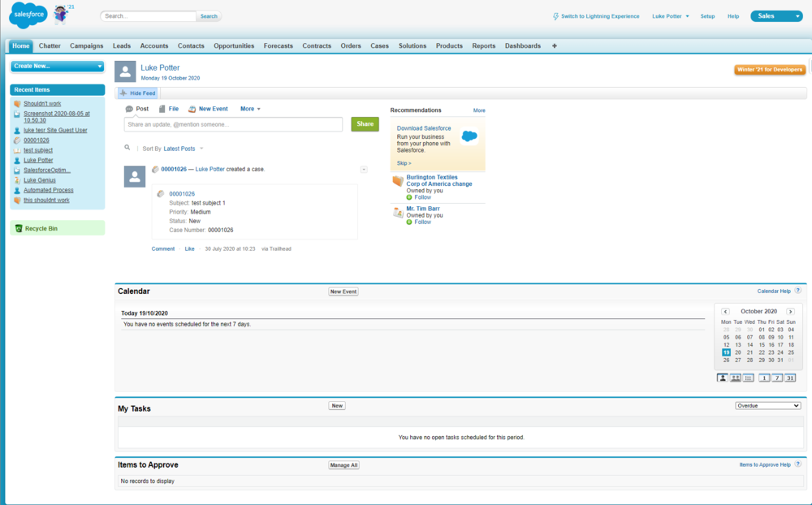Open the week view calendar icon
Screen dimensions: 812x505
point(777,378)
